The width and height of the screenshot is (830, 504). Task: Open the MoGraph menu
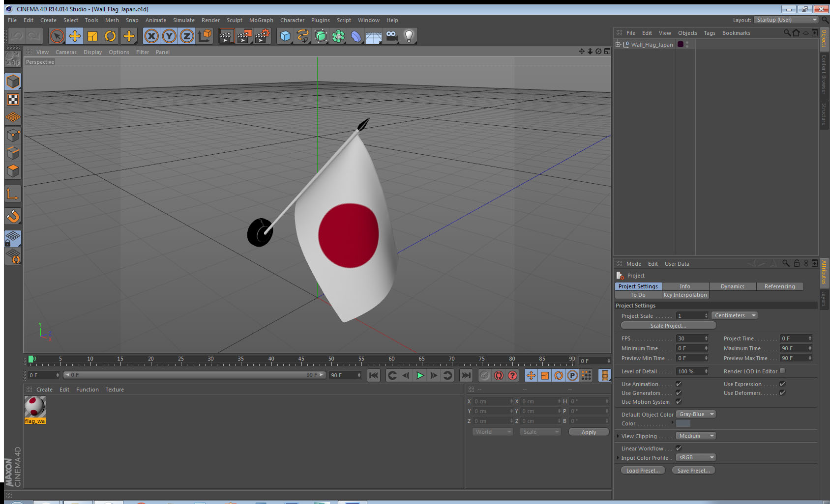[x=261, y=20]
